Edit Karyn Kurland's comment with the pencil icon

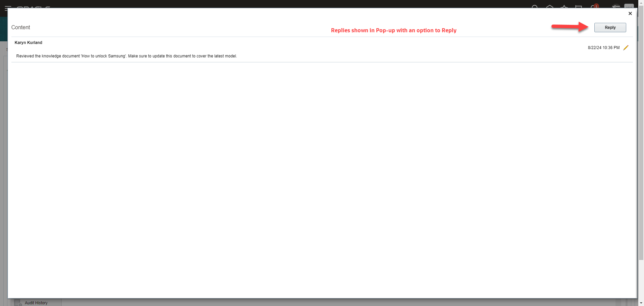click(x=626, y=48)
